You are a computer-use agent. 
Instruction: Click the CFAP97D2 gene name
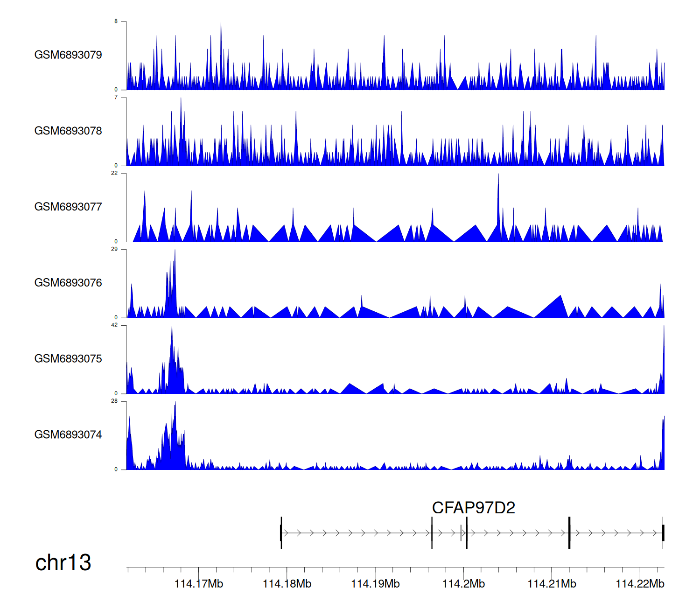click(473, 508)
